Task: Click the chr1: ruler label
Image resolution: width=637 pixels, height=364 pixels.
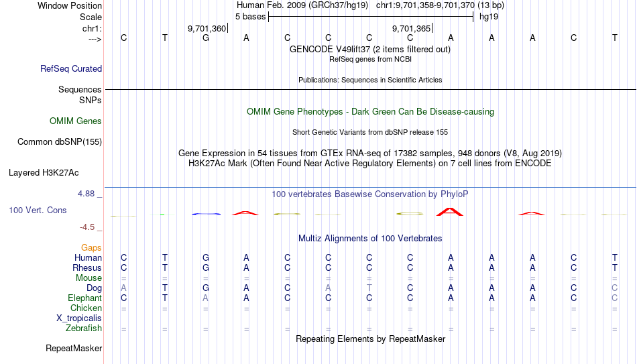Action: pyautogui.click(x=92, y=28)
